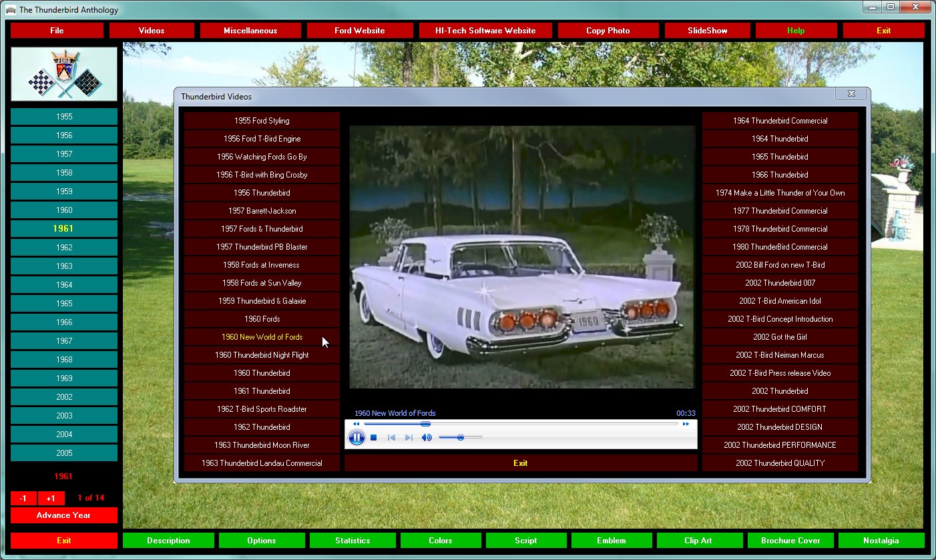Screen dimensions: 936x560
Task: Select model year 1961 in sidebar
Action: pos(64,229)
